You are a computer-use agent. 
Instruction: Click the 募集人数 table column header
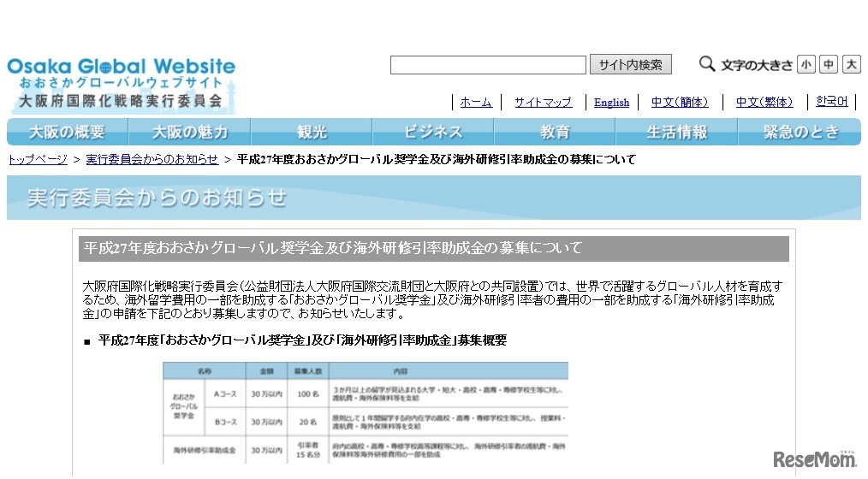click(308, 370)
